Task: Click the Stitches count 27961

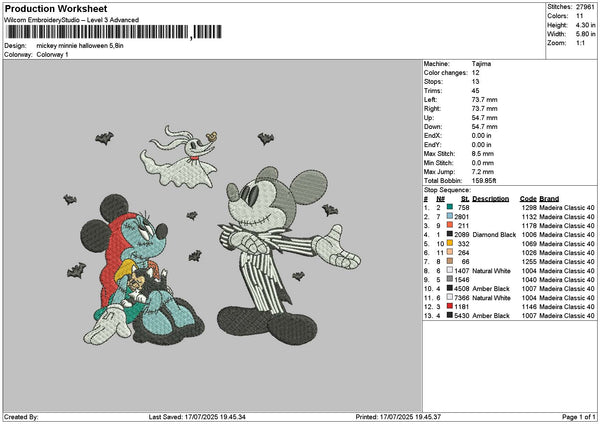Action: (x=585, y=7)
